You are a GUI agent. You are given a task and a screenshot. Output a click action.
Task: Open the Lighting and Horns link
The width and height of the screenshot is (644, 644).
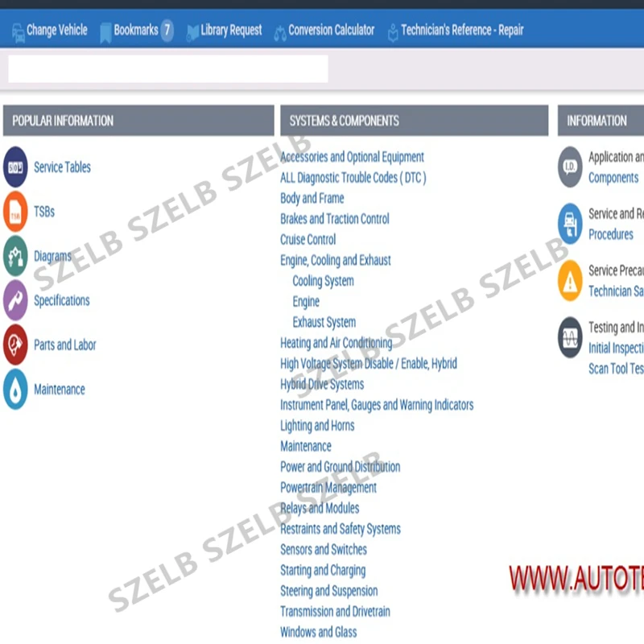317,426
